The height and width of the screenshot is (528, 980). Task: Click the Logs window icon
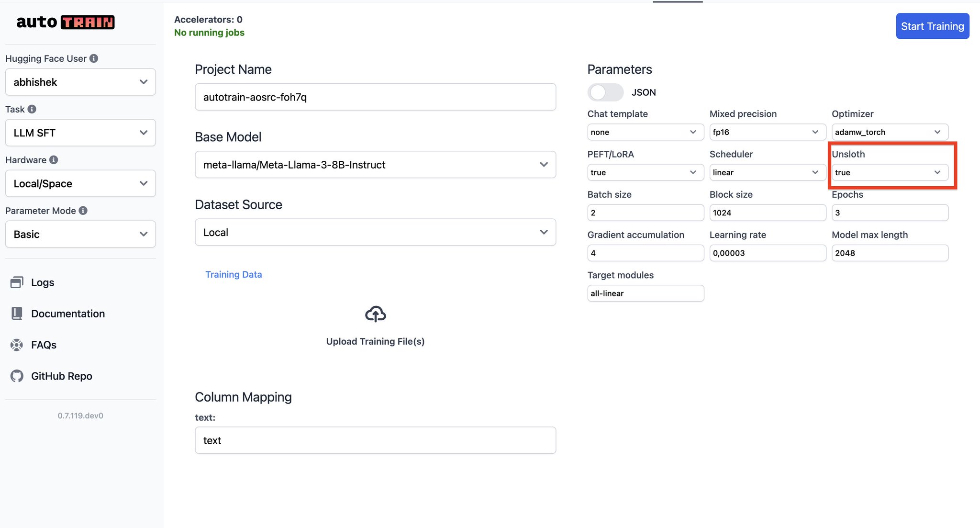click(x=17, y=282)
